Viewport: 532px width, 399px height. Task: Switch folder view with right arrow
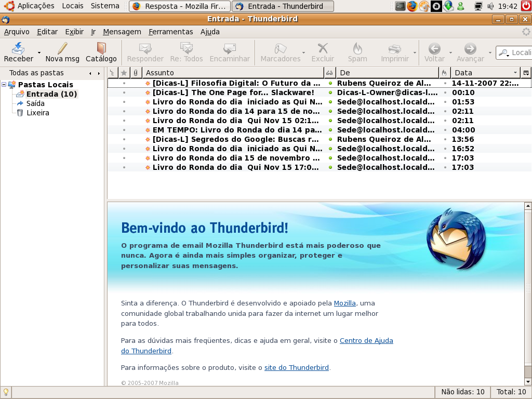(x=99, y=73)
